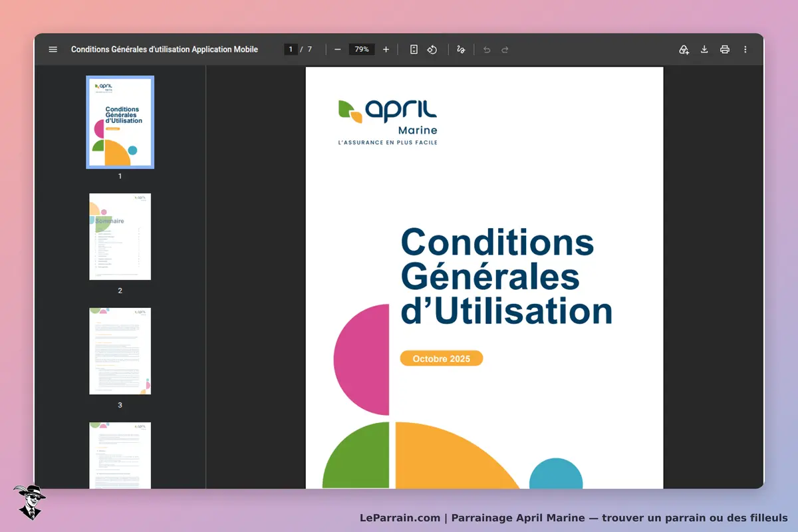Click the zoom in plus button
This screenshot has height=532, width=798.
(x=386, y=49)
